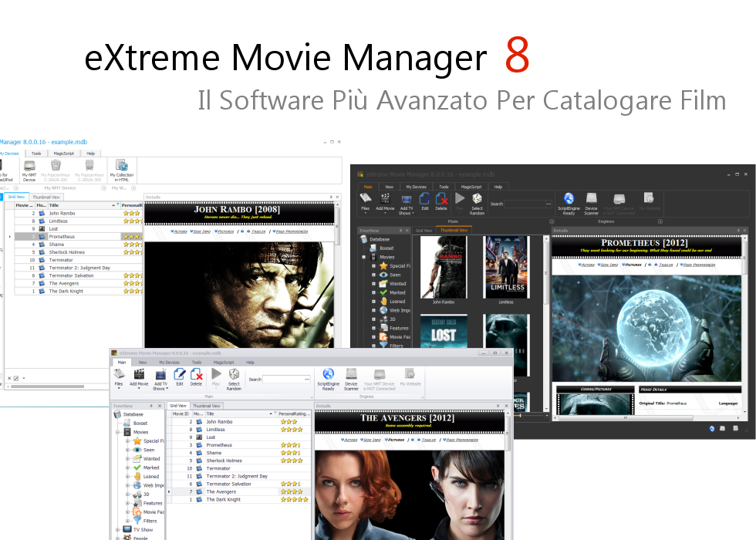The width and height of the screenshot is (756, 540).
Task: Click horizontal scrollbar at white window bottom
Action: [x=47, y=386]
